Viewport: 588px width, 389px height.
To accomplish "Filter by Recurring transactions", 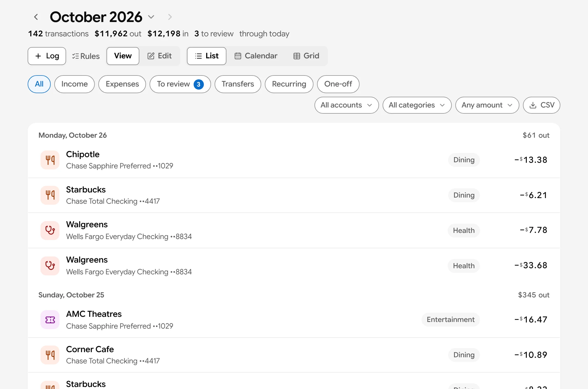I will [289, 84].
